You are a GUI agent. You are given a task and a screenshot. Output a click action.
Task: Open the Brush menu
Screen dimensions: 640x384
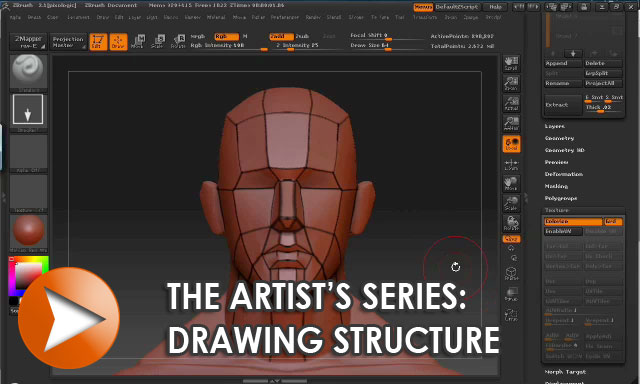34,18
